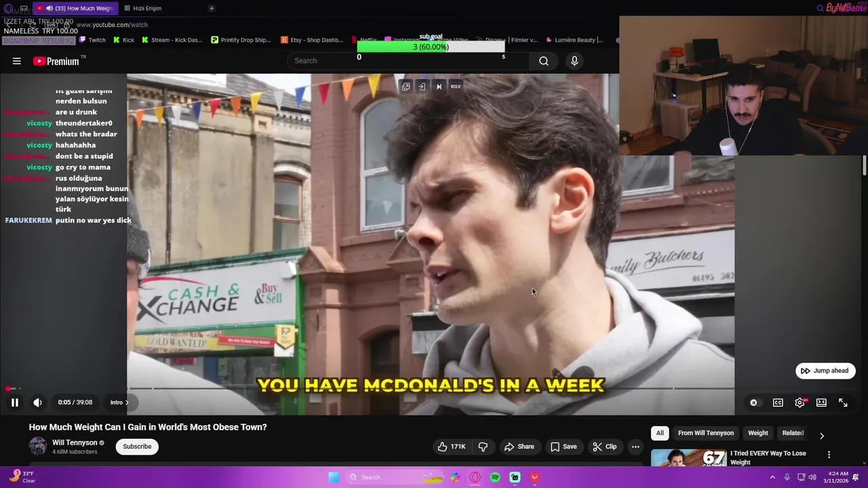Mute the video volume
The height and width of the screenshot is (488, 868).
37,403
